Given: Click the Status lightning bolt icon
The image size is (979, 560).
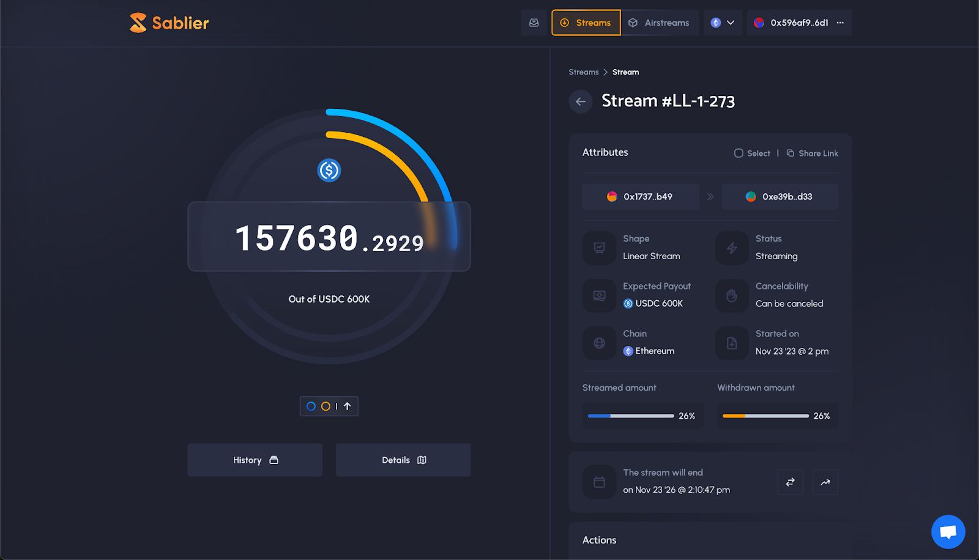Looking at the screenshot, I should [732, 248].
